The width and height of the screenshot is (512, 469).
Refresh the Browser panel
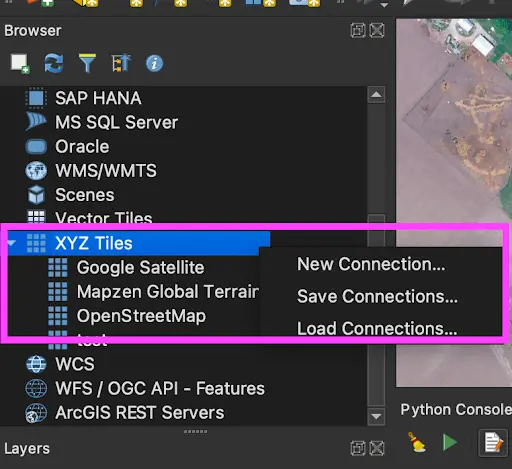54,63
